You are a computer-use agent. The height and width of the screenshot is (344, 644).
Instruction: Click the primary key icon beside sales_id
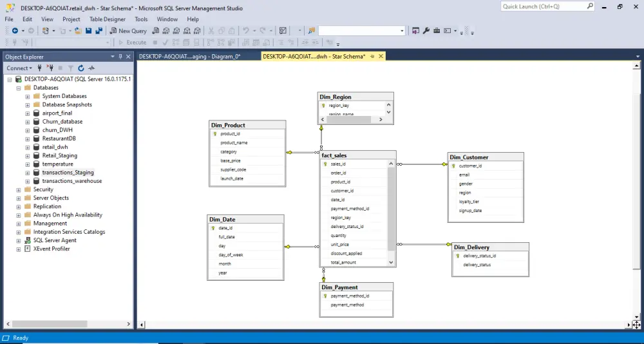pyautogui.click(x=325, y=164)
